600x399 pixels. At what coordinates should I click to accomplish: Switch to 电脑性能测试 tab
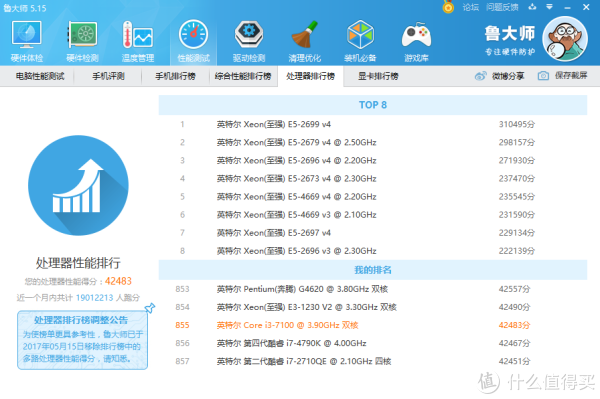[40, 76]
